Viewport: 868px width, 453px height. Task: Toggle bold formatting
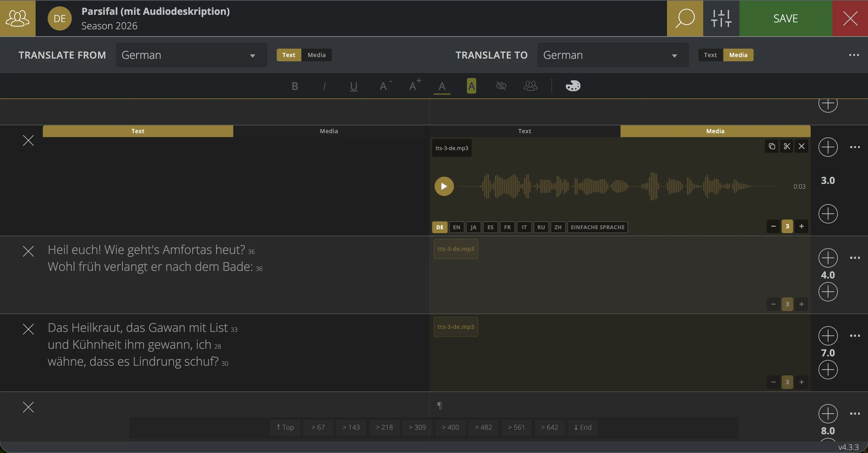tap(295, 86)
